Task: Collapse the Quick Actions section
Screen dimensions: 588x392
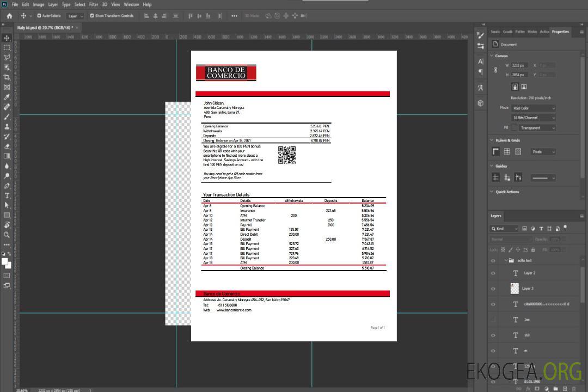Action: (x=492, y=192)
